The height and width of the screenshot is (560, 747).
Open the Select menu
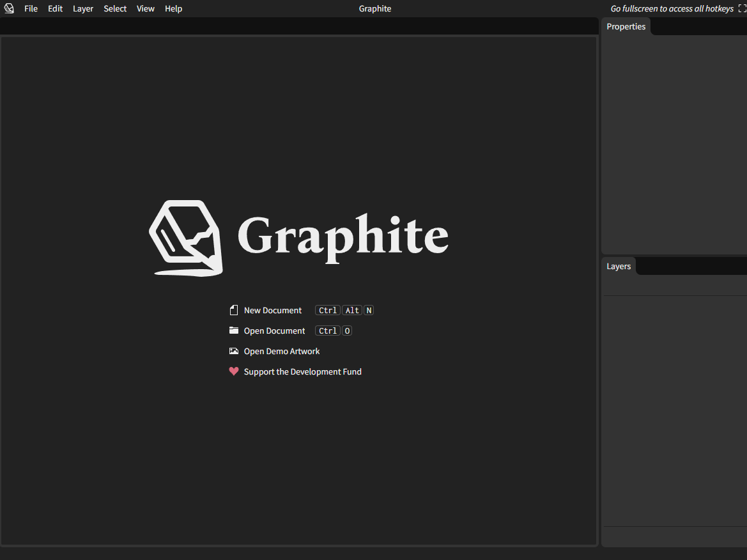(115, 8)
